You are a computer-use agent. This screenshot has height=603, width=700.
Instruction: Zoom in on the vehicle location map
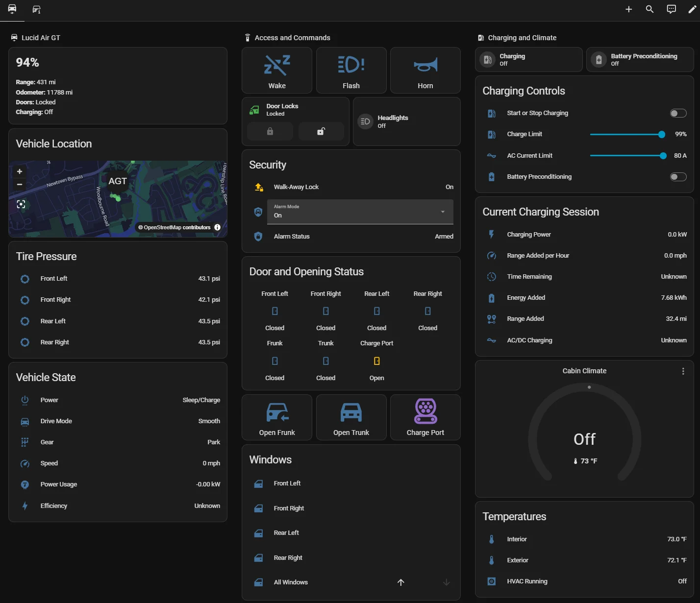click(x=20, y=171)
